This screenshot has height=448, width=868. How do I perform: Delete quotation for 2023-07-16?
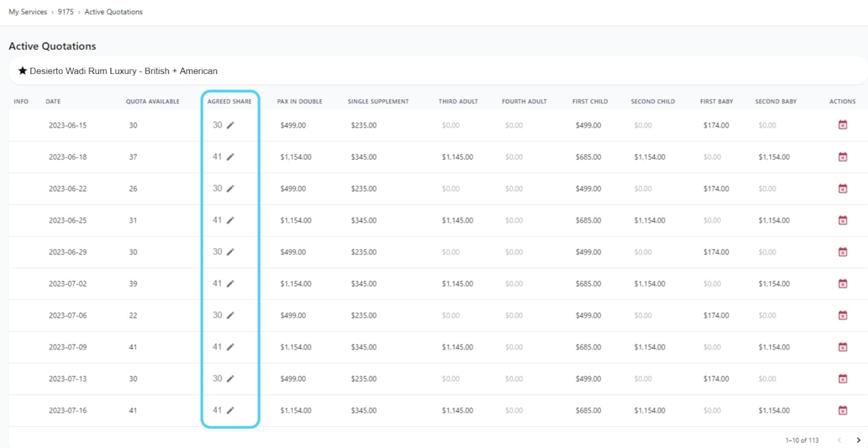843,410
